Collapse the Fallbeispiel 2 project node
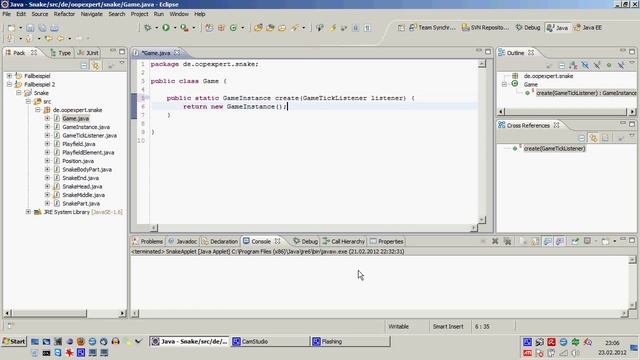The width and height of the screenshot is (640, 360). click(9, 84)
